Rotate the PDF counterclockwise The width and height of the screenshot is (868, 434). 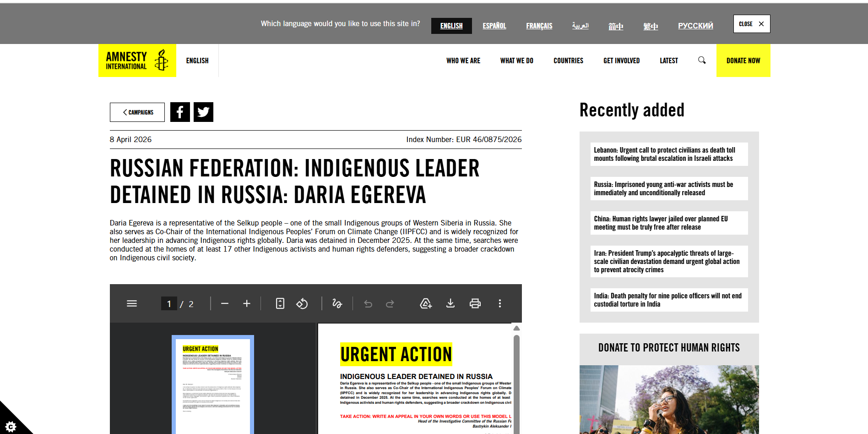[302, 303]
